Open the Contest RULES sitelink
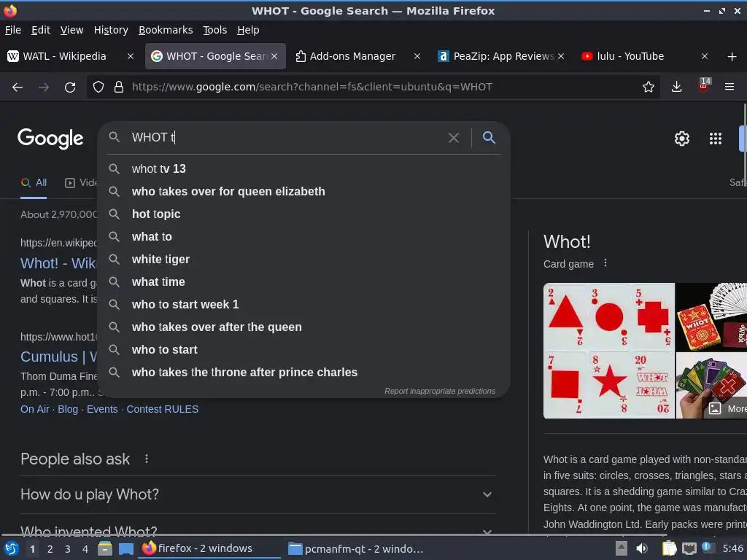This screenshot has width=747, height=560. (x=163, y=409)
